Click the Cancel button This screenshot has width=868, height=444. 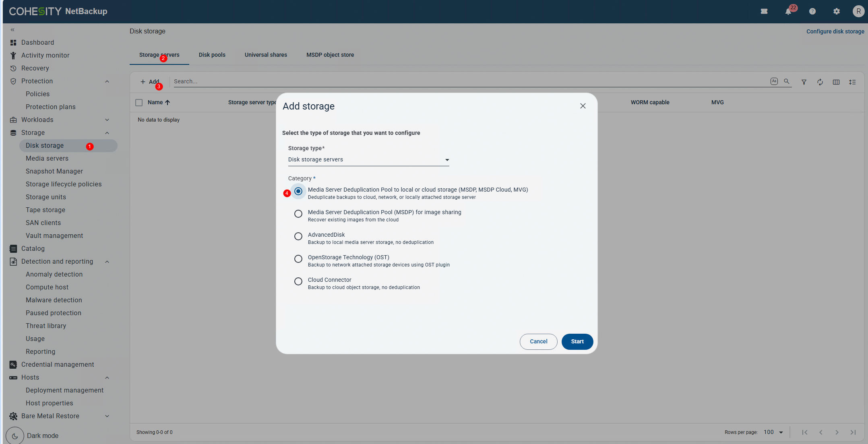tap(539, 342)
